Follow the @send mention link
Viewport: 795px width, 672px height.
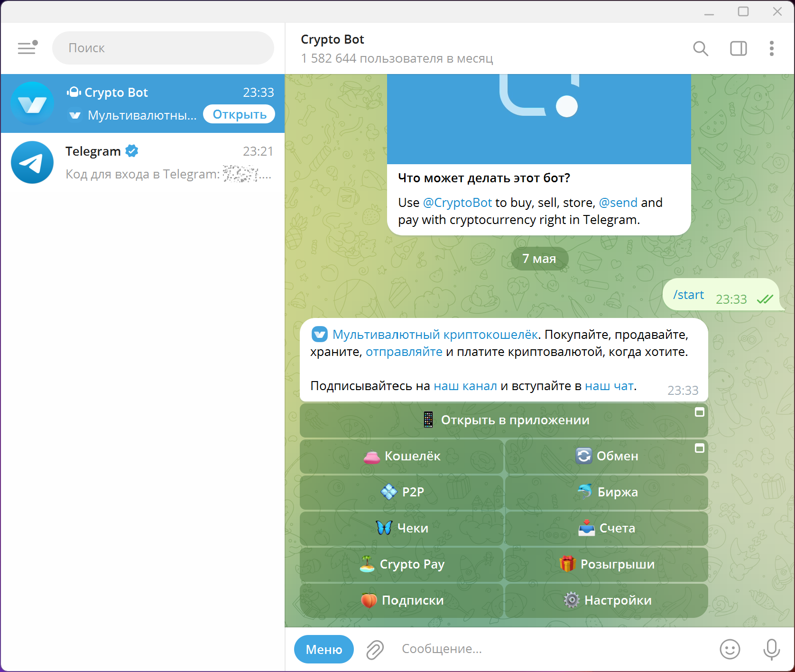point(618,203)
